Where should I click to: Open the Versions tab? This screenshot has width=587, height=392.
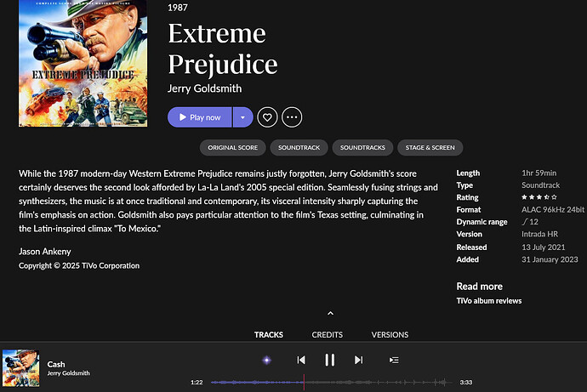390,335
